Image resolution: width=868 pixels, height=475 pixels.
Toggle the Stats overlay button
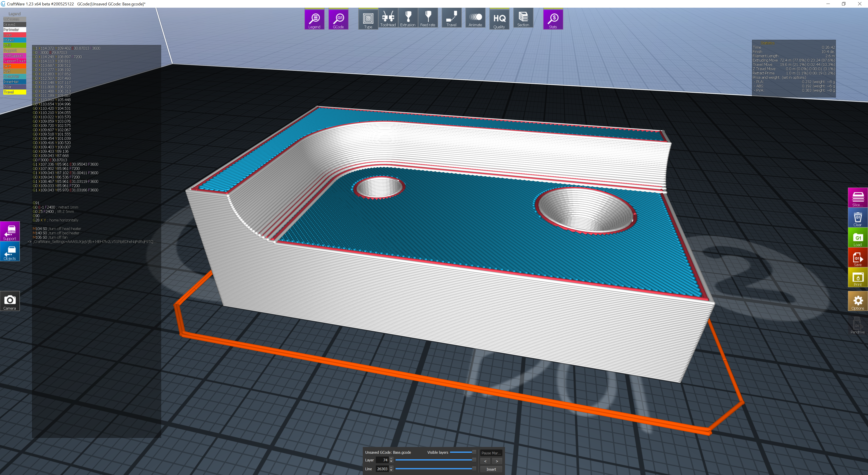pos(553,19)
